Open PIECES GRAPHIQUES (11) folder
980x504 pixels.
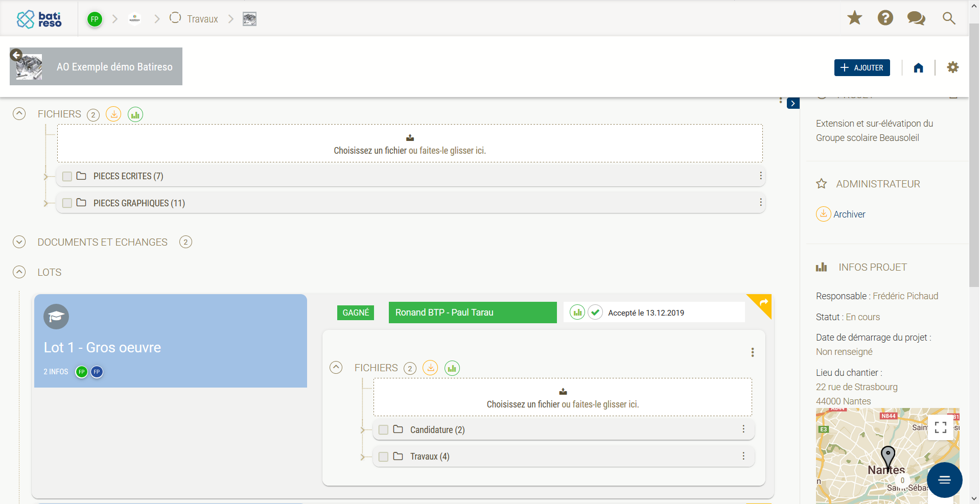pos(139,203)
